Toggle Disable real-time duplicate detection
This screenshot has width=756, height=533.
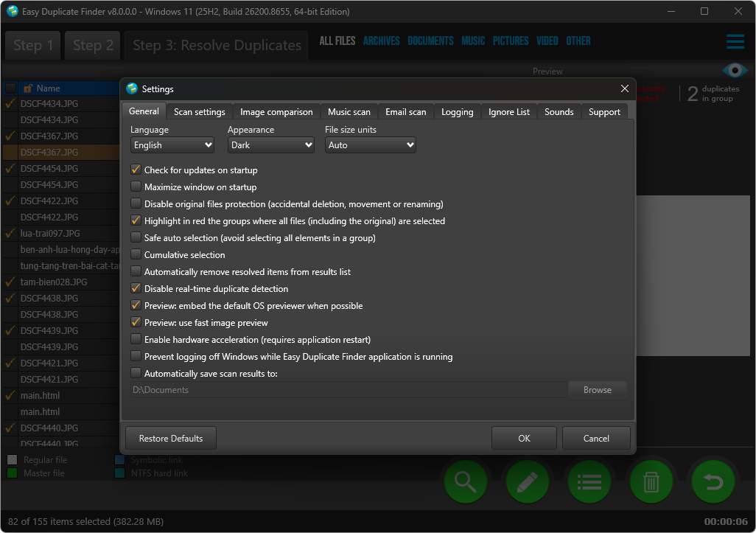pyautogui.click(x=136, y=288)
